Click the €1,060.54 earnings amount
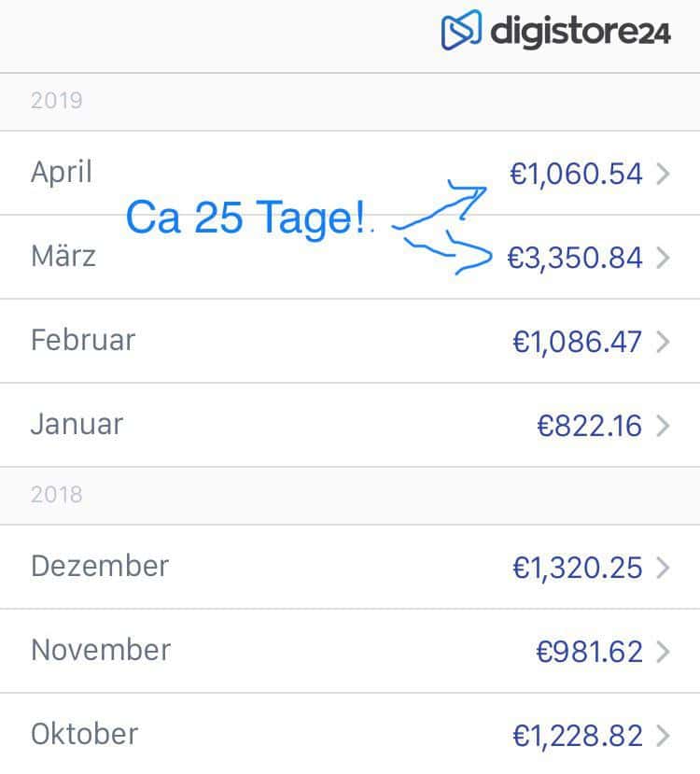The height and width of the screenshot is (774, 700). 576,175
